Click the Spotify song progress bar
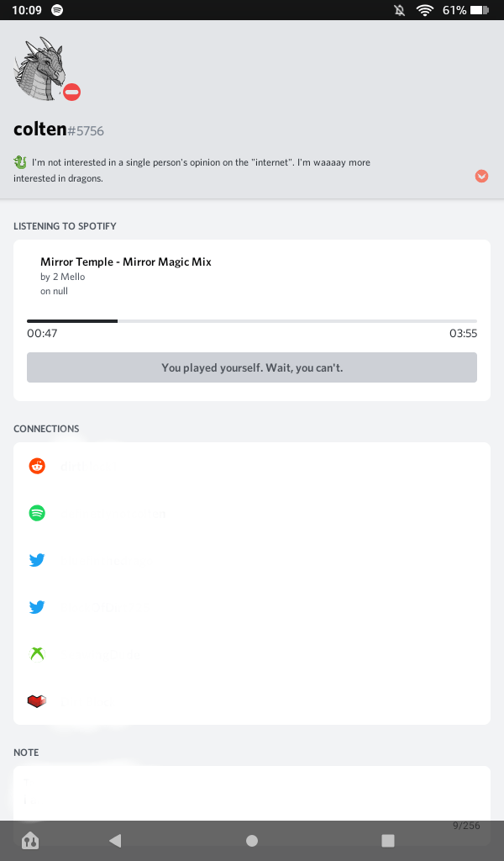 pos(252,321)
